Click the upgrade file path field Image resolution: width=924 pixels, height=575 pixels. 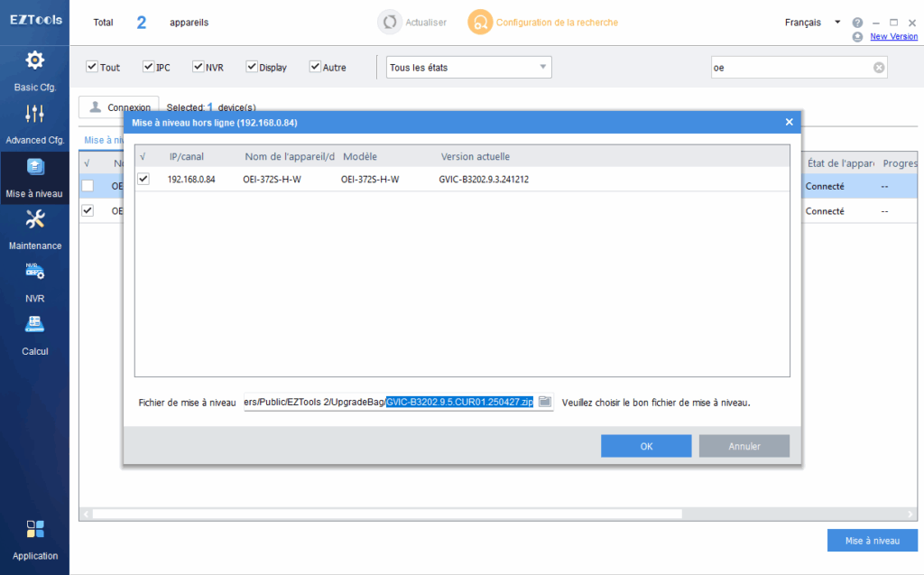tap(390, 402)
